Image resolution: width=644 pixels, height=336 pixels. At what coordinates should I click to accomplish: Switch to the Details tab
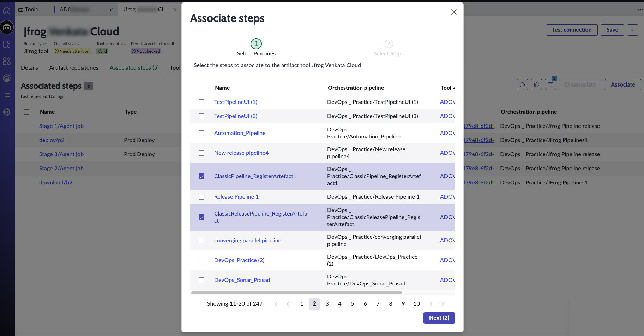tap(29, 67)
